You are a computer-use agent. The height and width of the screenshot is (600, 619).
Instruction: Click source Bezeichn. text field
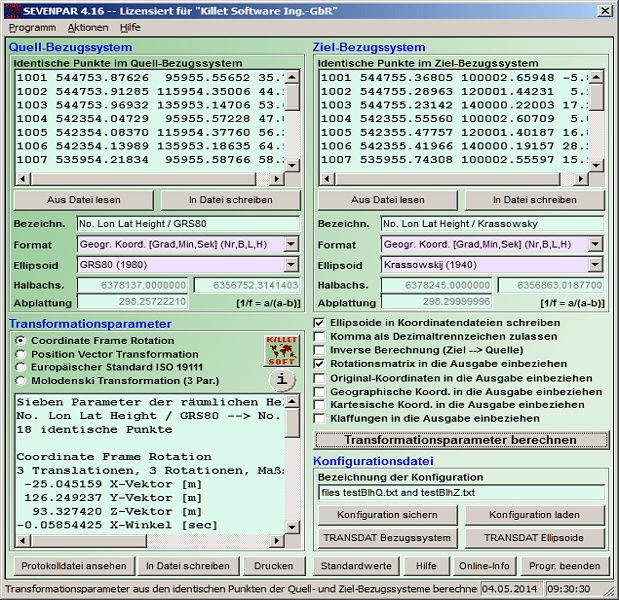tap(188, 224)
